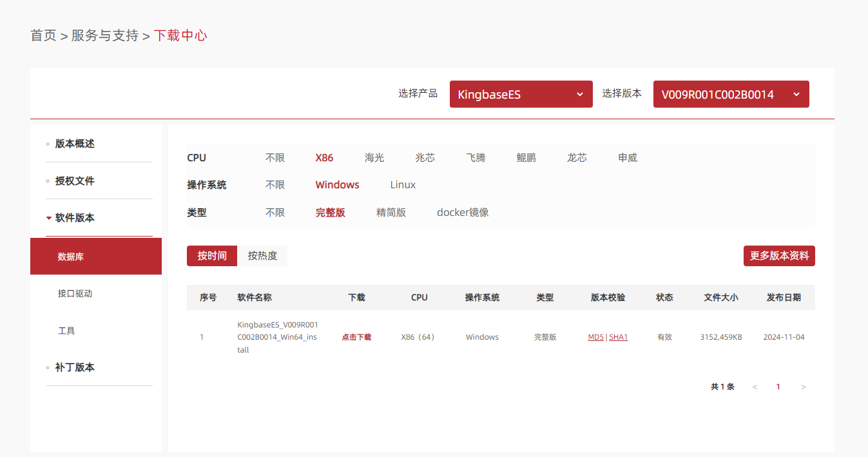This screenshot has width=868, height=457.
Task: Select the docker镜像 type filter
Action: tap(463, 212)
